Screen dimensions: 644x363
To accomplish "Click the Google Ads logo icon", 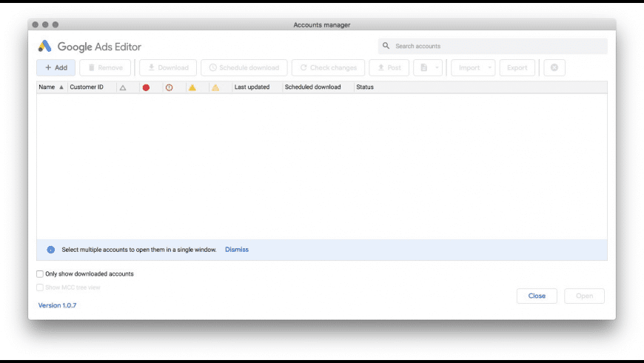I will [44, 47].
